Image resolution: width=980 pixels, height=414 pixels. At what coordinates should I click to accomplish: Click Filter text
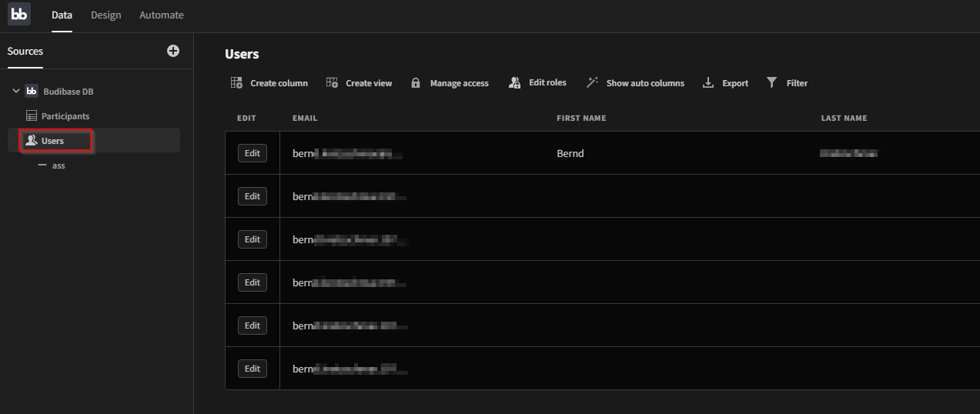click(797, 83)
